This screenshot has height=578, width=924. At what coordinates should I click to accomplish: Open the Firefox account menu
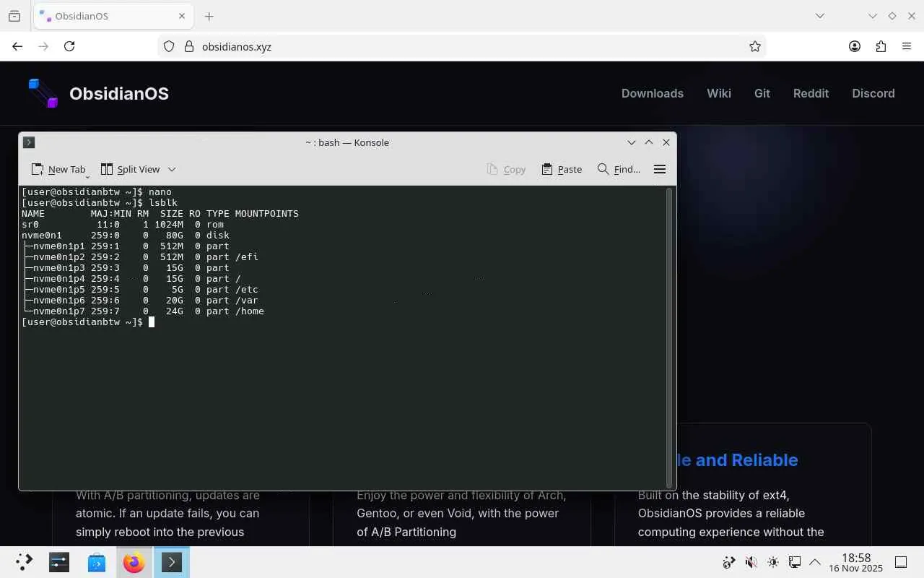click(x=855, y=46)
